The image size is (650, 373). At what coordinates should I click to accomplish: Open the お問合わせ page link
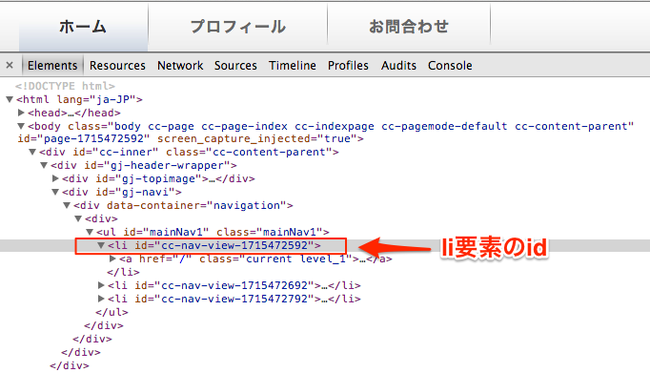coord(409,27)
